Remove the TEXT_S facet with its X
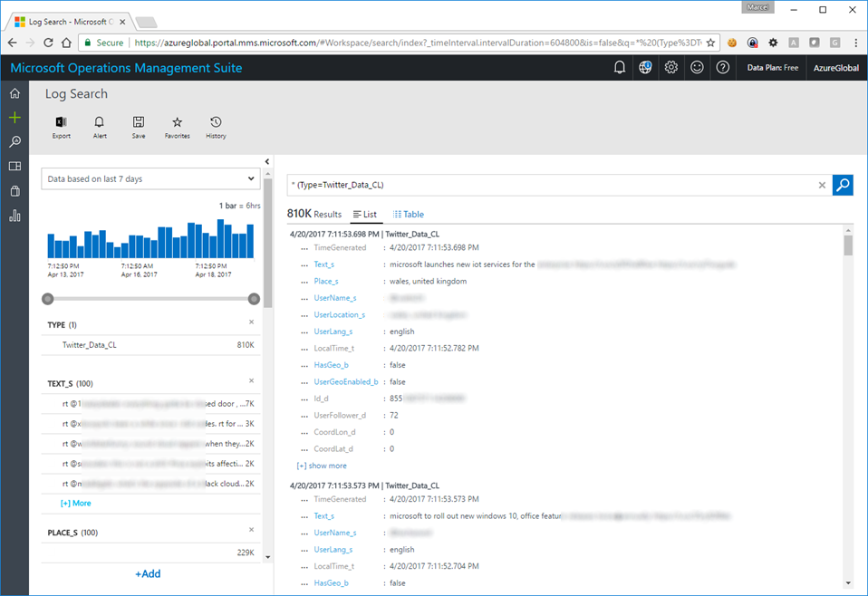 click(251, 380)
